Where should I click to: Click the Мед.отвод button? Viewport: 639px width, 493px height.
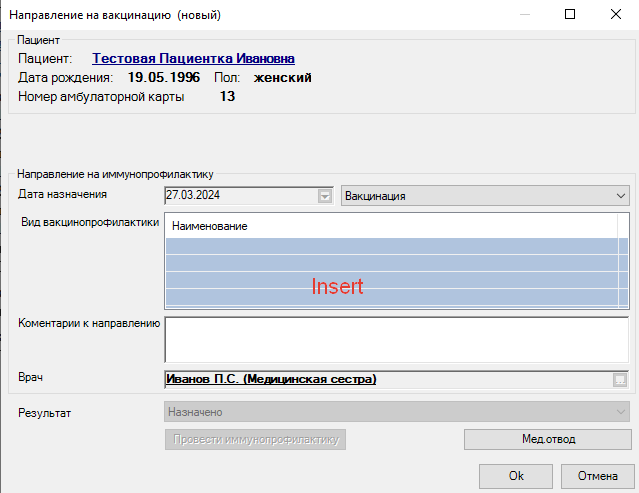548,439
